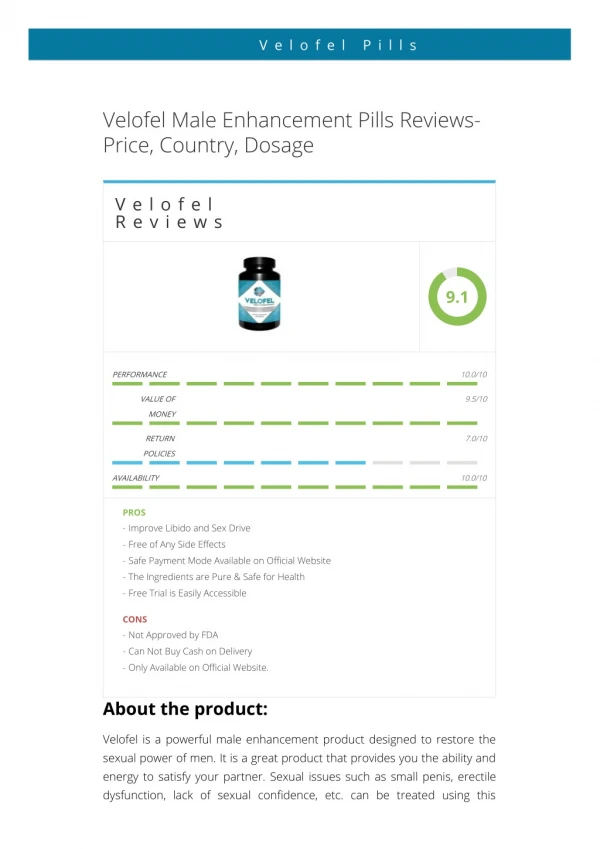Click the 9.5/10 Value of Money score

tap(476, 399)
